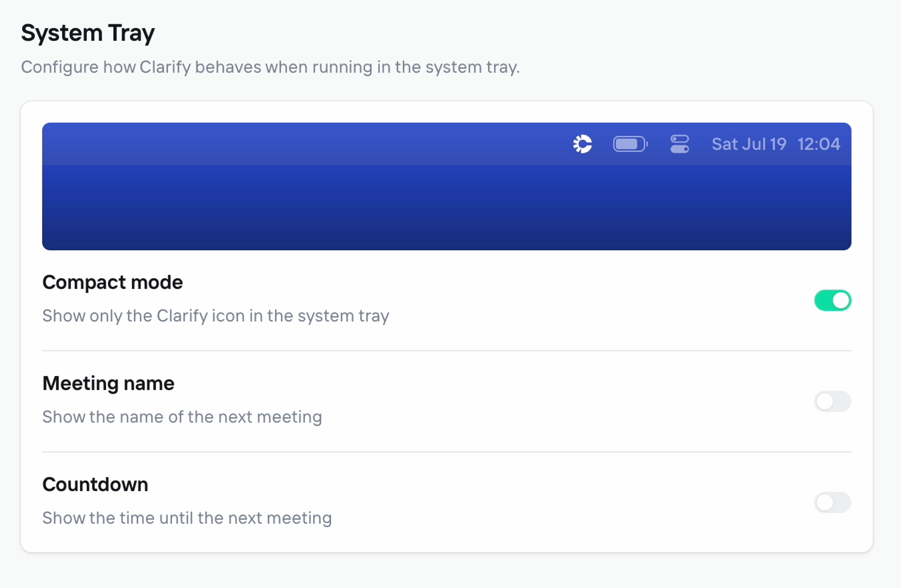901x588 pixels.
Task: Click "Show the name of the next meeting"
Action: [182, 417]
